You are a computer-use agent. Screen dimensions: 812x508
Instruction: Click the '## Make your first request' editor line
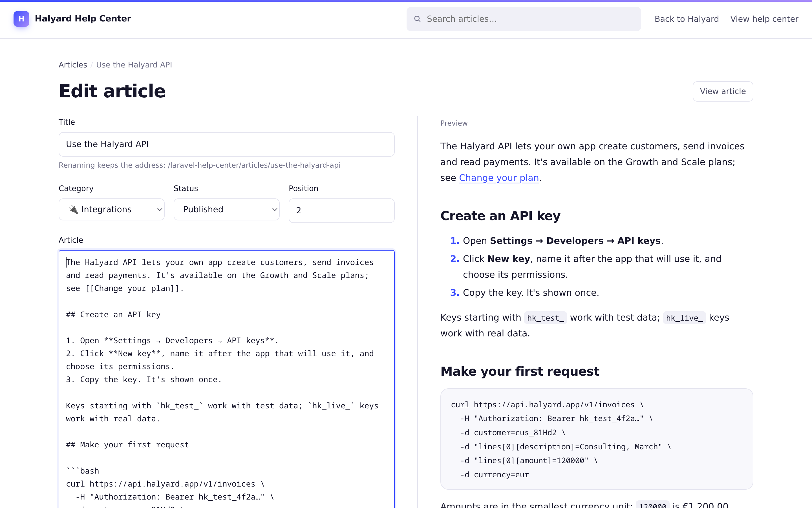pyautogui.click(x=127, y=445)
